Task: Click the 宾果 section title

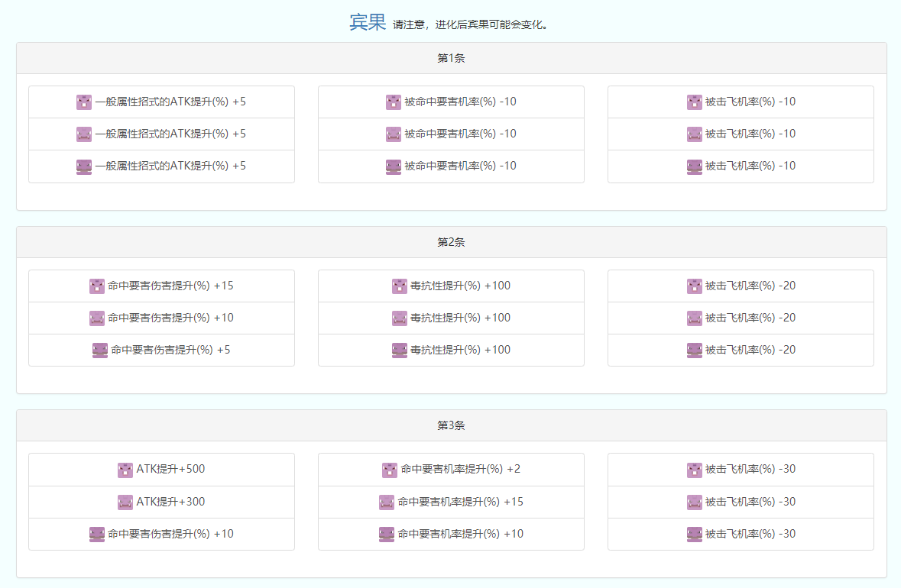Action: [x=368, y=23]
